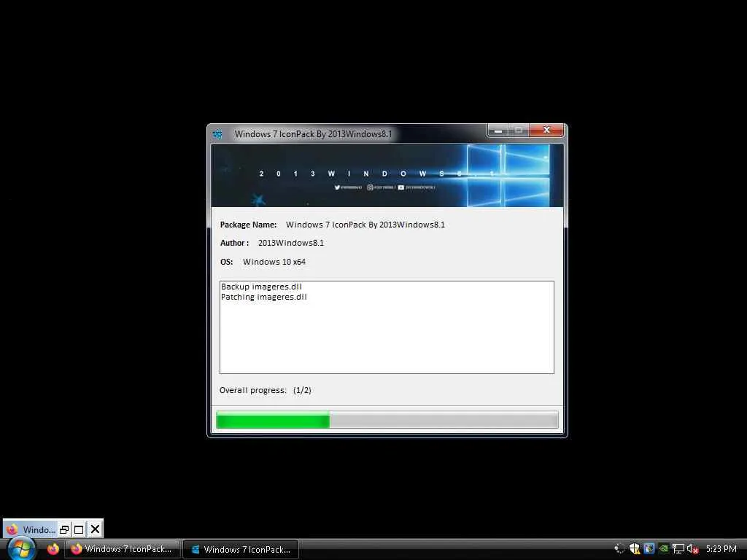Click the Author value '2013Windows8.1'
The image size is (747, 560).
(x=290, y=243)
